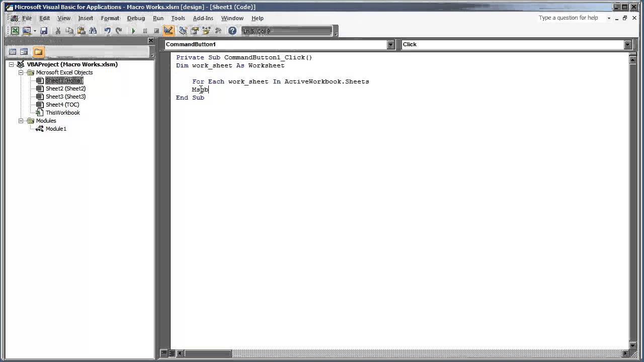Open the File menu
The width and height of the screenshot is (644, 362).
tap(27, 18)
